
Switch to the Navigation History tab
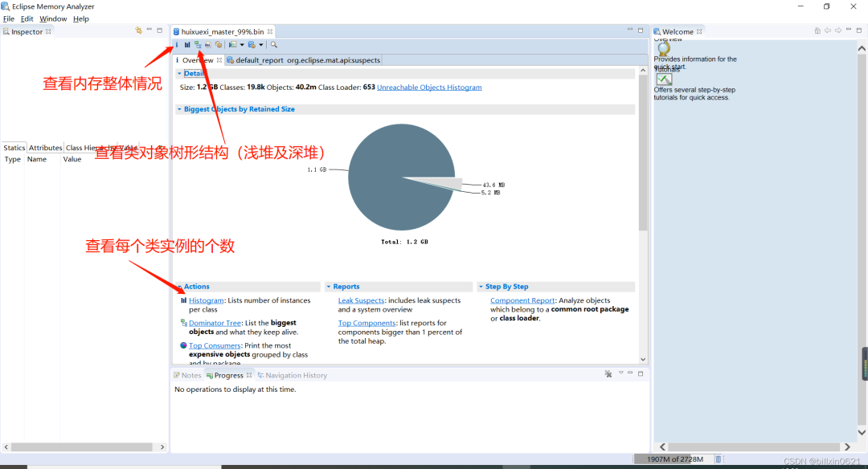pyautogui.click(x=293, y=375)
